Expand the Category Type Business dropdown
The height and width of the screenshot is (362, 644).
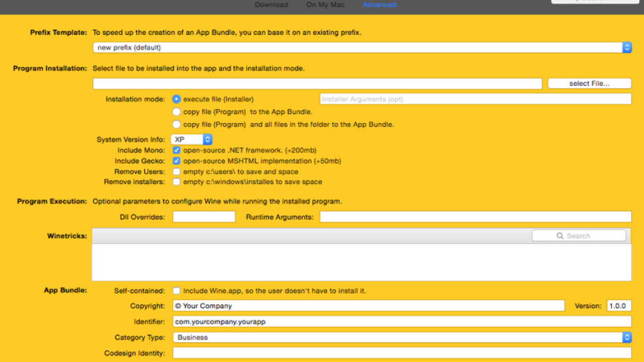click(402, 337)
